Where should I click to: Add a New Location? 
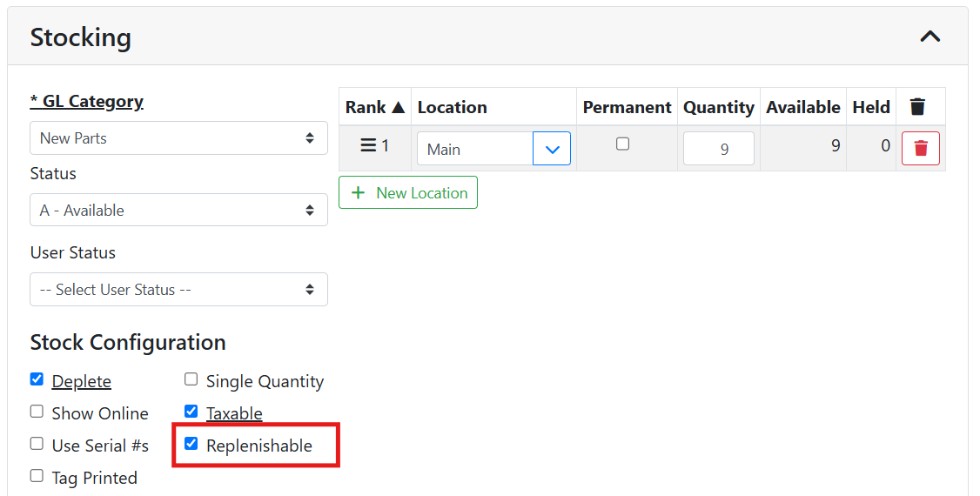408,192
